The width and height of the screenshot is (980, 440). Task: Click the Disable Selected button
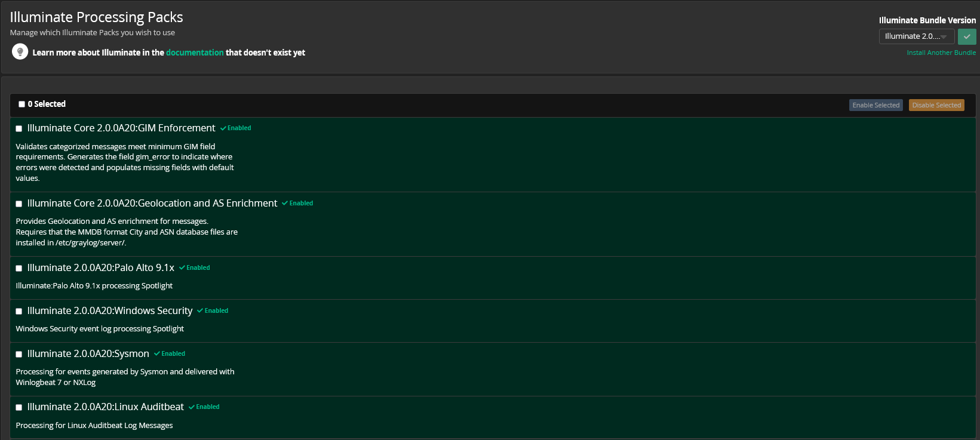pos(936,105)
